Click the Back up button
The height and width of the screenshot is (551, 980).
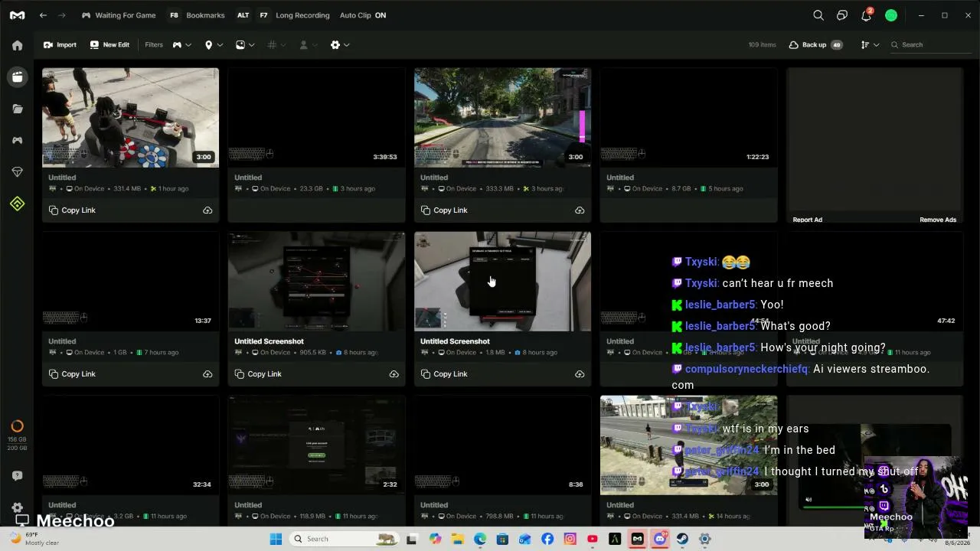tap(815, 45)
